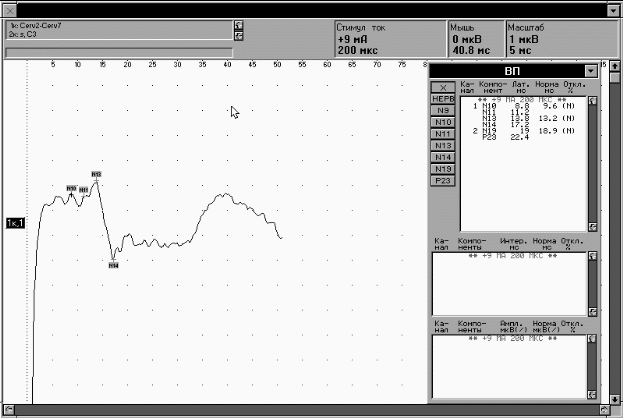Click the Стимул ток +9 мА value
The width and height of the screenshot is (623, 418).
[352, 40]
